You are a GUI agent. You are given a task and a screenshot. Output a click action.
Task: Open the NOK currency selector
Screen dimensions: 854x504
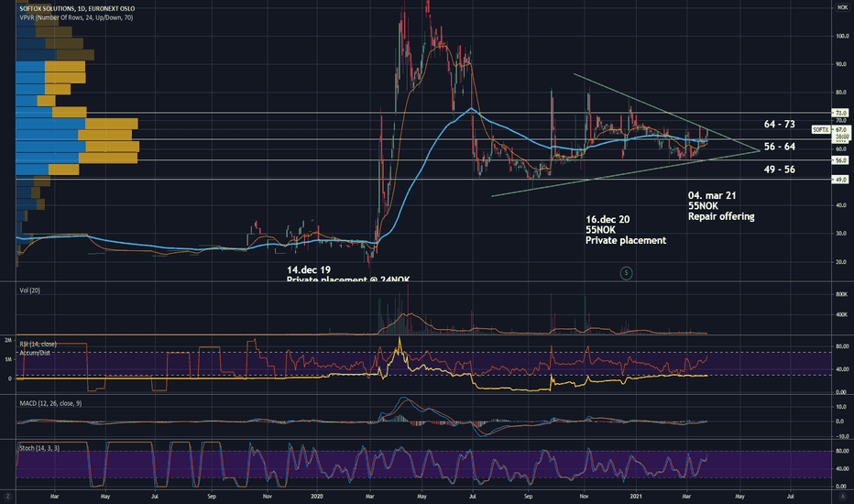pos(842,7)
